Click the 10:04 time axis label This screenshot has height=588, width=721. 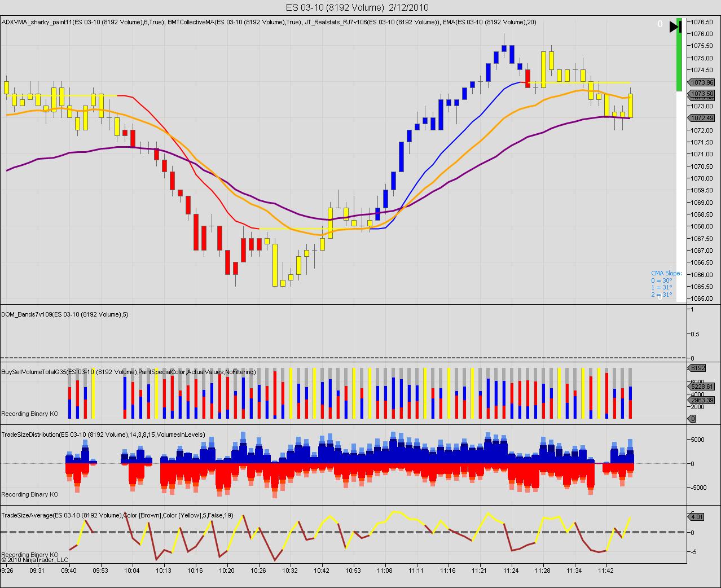pyautogui.click(x=132, y=571)
